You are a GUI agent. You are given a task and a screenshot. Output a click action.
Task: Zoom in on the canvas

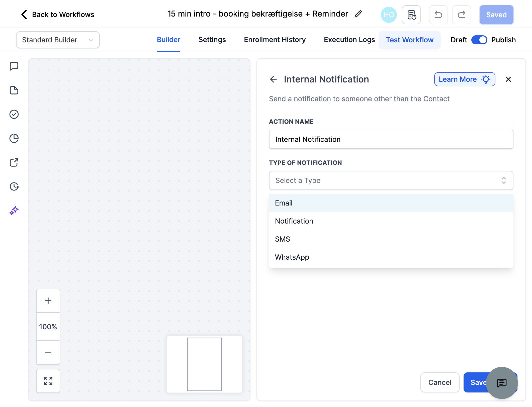48,301
